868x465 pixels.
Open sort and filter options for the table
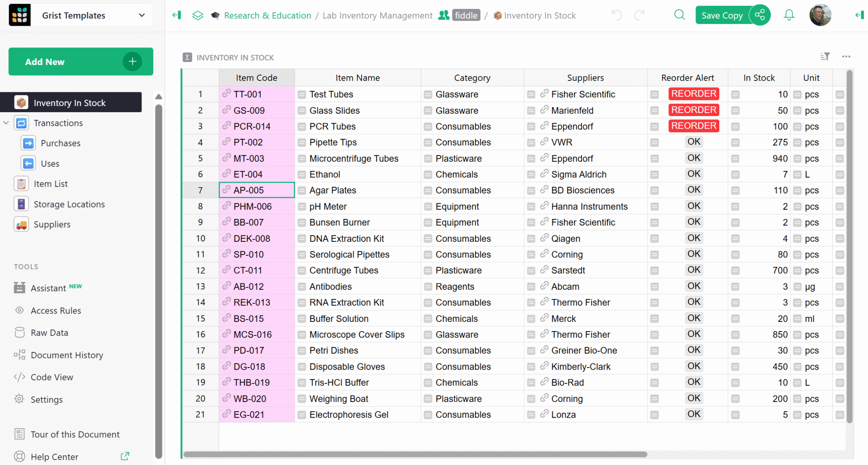click(x=826, y=56)
